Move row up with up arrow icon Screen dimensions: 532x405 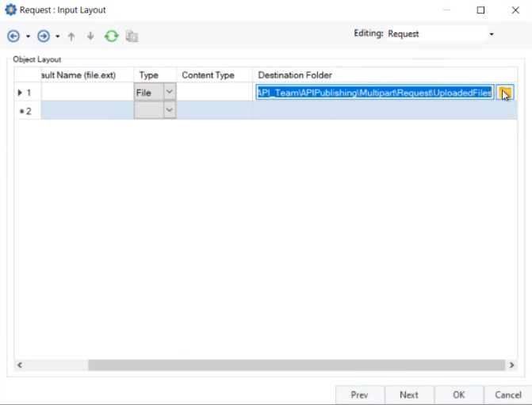pos(71,36)
